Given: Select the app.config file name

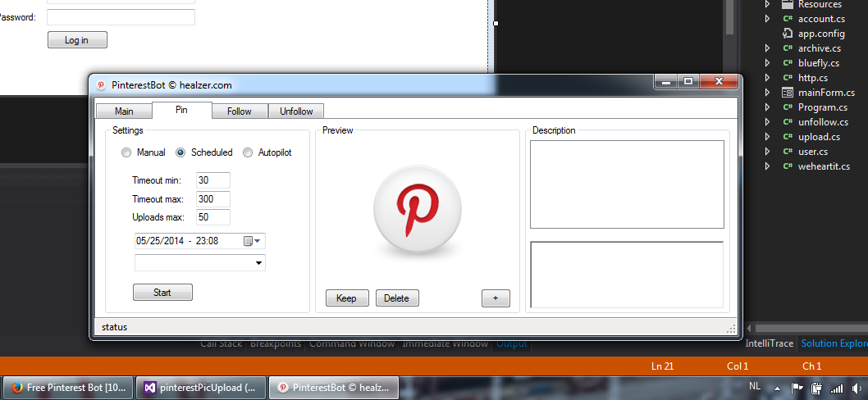Looking at the screenshot, I should pyautogui.click(x=821, y=34).
